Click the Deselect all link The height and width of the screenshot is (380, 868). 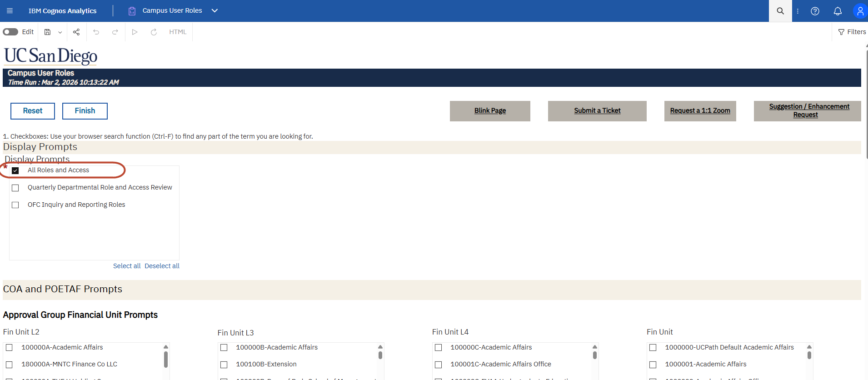[x=162, y=266]
